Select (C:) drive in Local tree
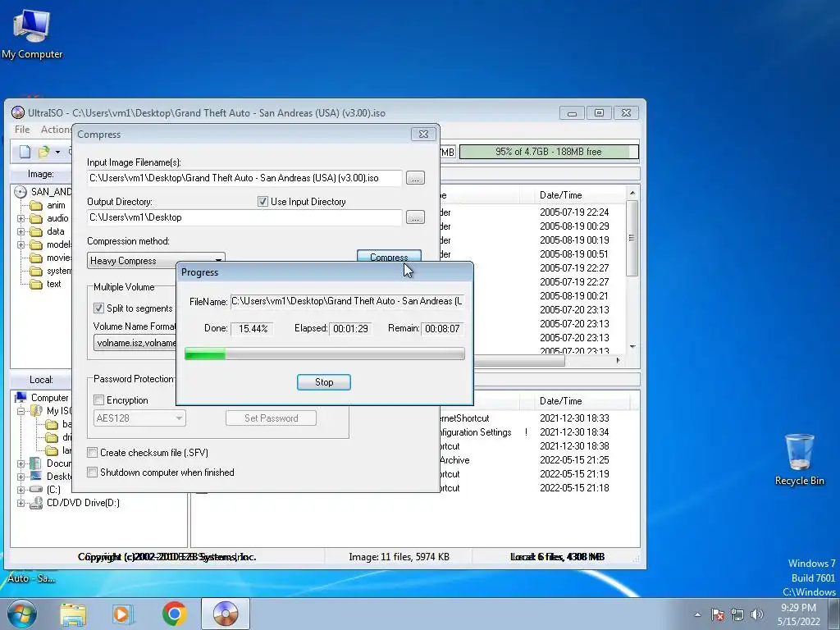 pyautogui.click(x=53, y=490)
